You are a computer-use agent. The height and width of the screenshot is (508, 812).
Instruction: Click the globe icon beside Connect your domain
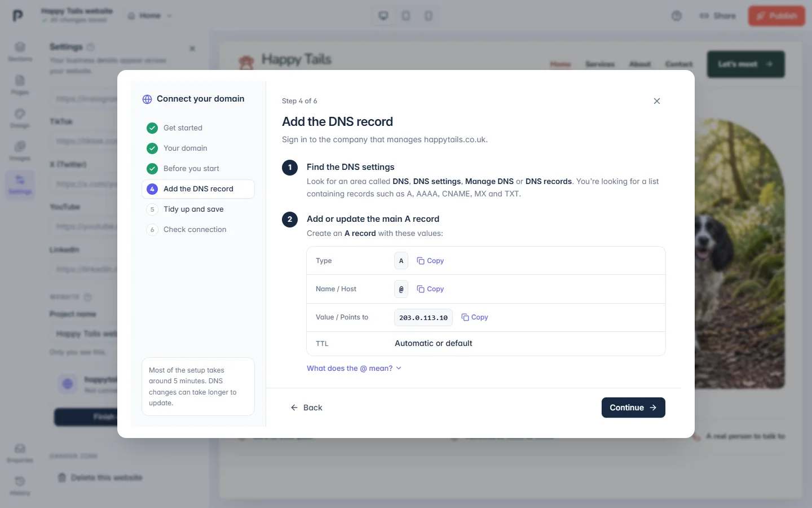[x=147, y=99]
